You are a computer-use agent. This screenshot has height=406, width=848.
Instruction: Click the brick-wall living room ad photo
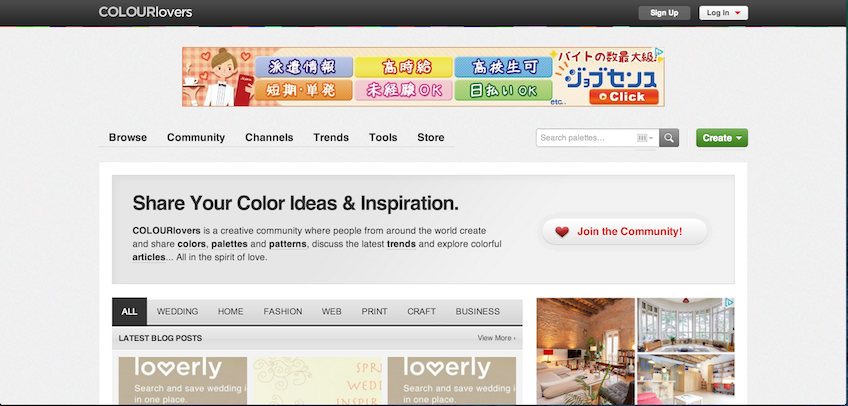point(586,351)
